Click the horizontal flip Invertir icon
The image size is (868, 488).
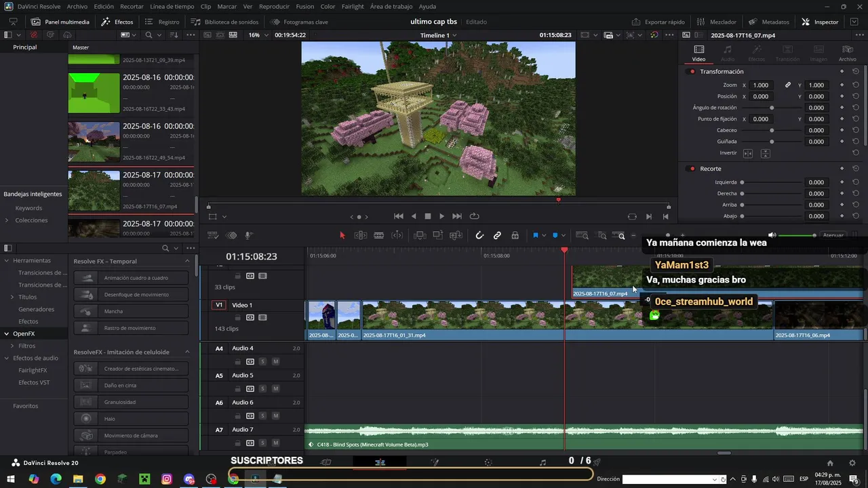pyautogui.click(x=748, y=154)
